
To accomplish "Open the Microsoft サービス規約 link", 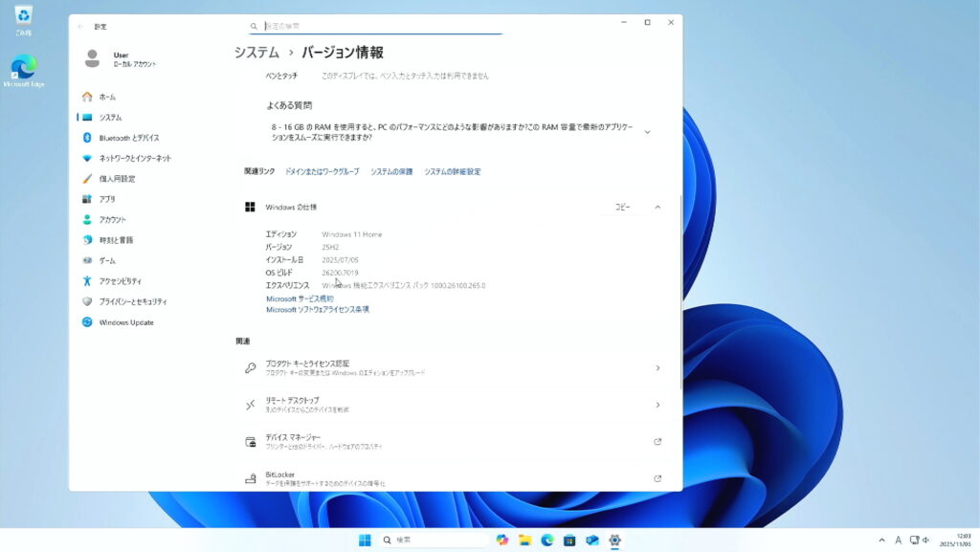I will [300, 298].
